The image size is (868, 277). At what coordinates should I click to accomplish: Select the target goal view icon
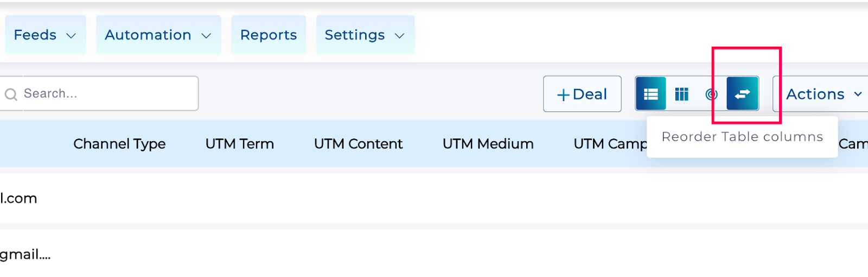point(711,95)
